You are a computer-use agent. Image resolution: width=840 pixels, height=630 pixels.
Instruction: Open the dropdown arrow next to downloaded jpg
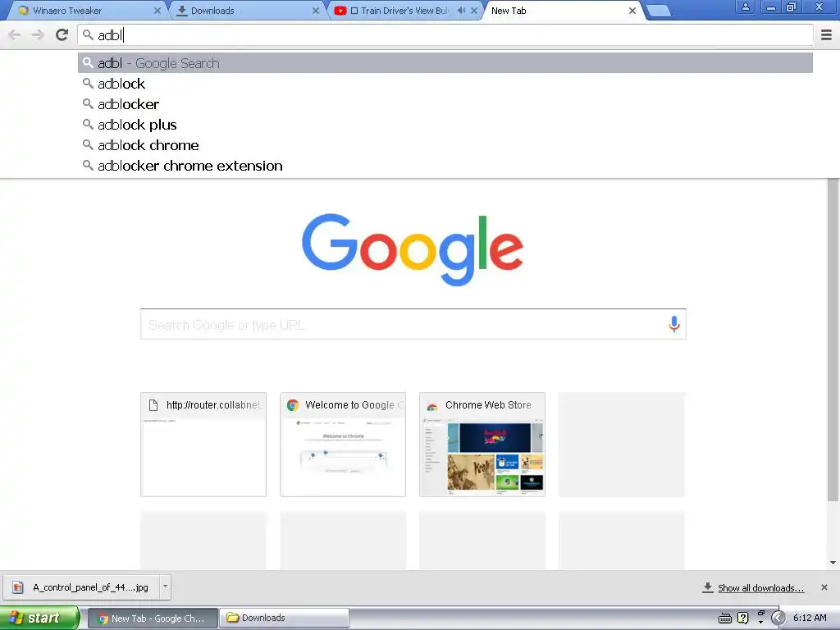[165, 587]
